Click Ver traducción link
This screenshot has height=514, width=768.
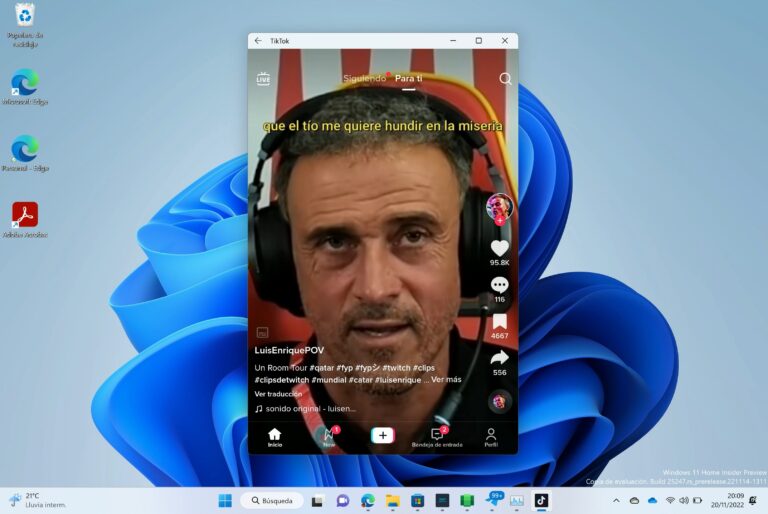tap(278, 394)
